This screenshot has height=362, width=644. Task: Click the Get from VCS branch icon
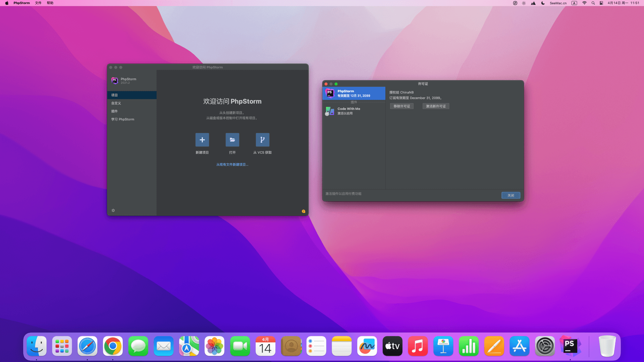(x=262, y=140)
